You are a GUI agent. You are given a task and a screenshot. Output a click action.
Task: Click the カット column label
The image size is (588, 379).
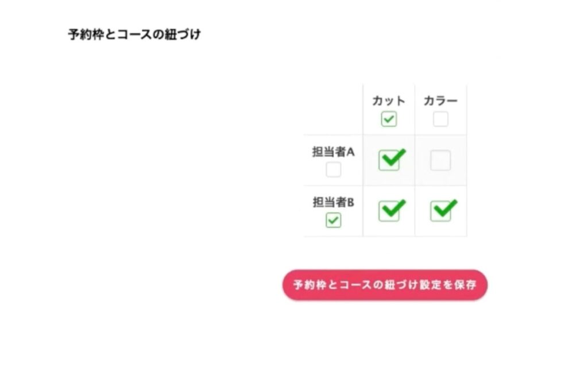click(x=389, y=101)
